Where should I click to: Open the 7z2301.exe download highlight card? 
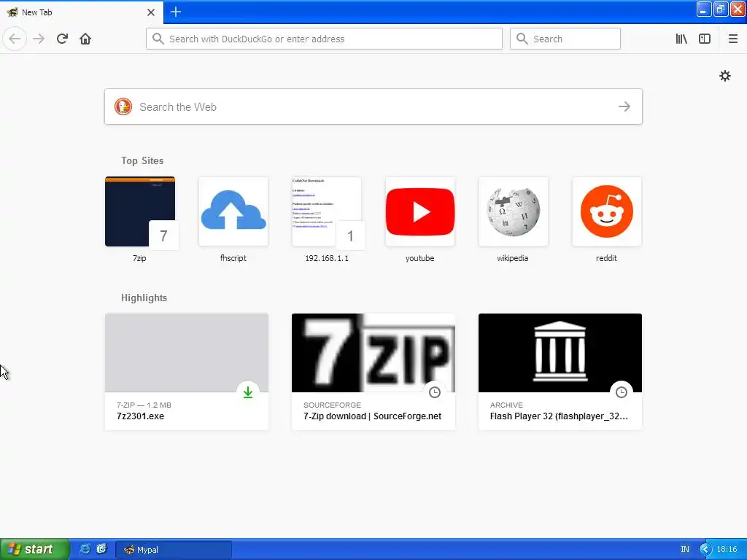(x=187, y=371)
